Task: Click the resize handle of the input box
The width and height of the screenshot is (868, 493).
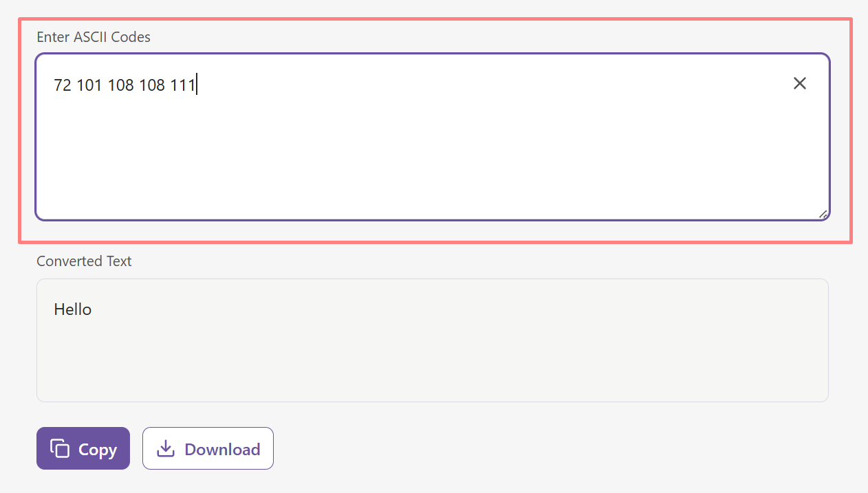Action: 823,215
